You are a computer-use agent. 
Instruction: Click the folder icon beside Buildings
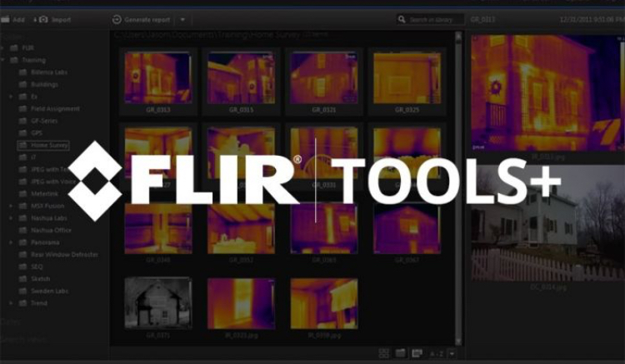coord(23,84)
